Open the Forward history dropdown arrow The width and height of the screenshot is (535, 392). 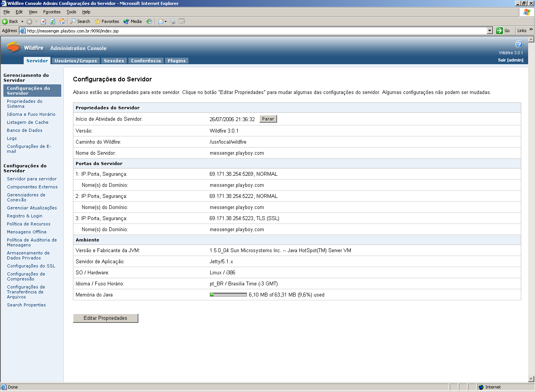pyautogui.click(x=36, y=21)
